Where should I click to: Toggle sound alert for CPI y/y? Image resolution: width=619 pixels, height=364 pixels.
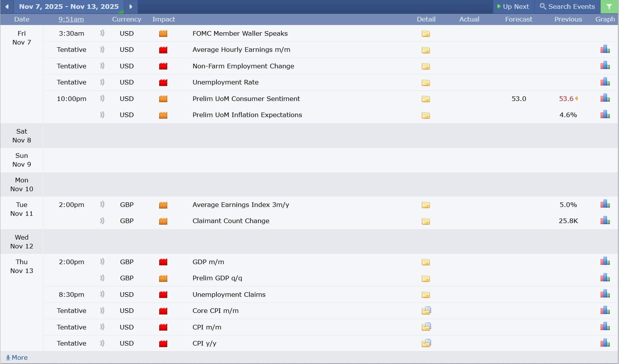pos(102,343)
